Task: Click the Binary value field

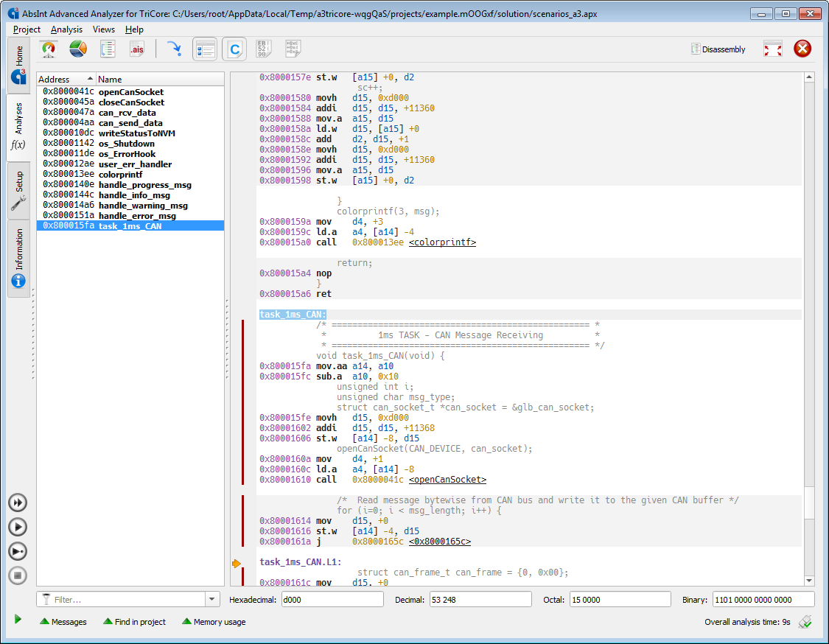Action: point(763,600)
